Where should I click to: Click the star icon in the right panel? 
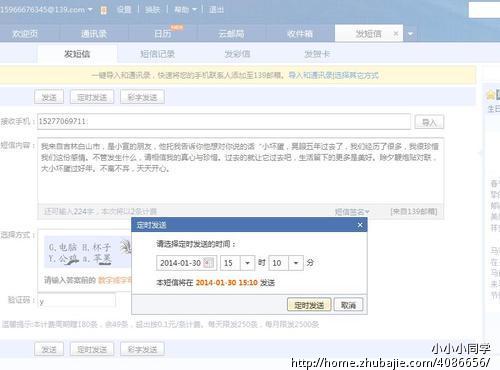tap(490, 95)
